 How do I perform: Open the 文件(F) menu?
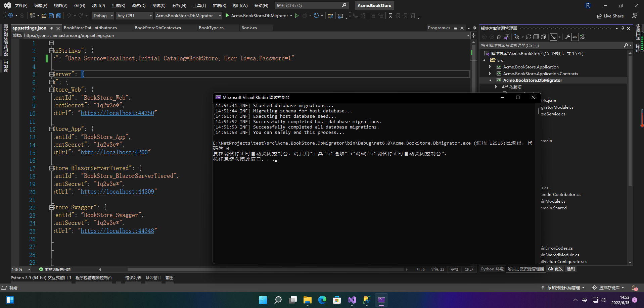pyautogui.click(x=21, y=6)
